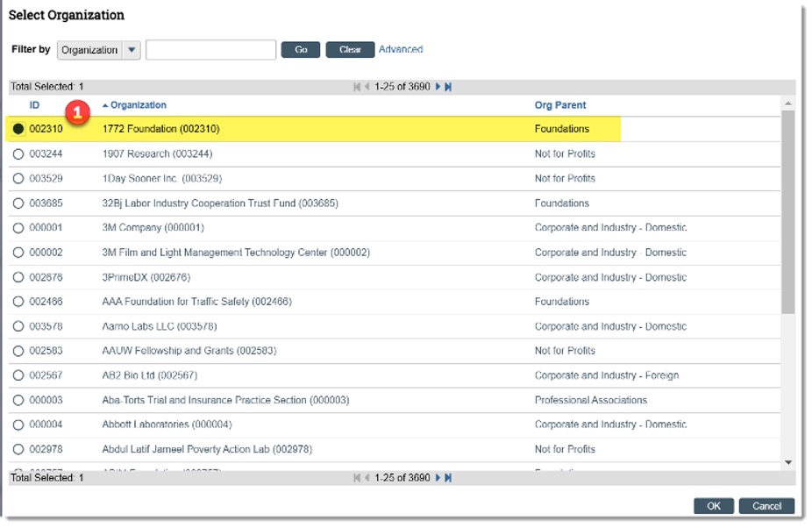Select AAA Foundation for Traffic Safety

(20, 302)
